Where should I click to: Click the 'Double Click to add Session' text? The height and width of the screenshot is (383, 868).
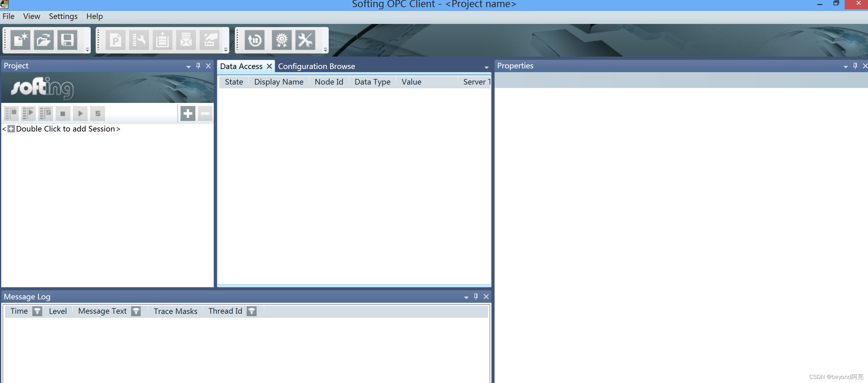(65, 129)
